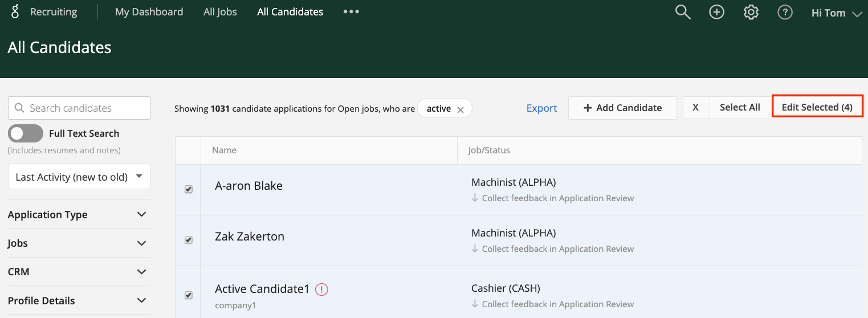This screenshot has height=318, width=868.
Task: Click Machinist (ALPHA) in Zak Zakerton's row
Action: point(514,233)
